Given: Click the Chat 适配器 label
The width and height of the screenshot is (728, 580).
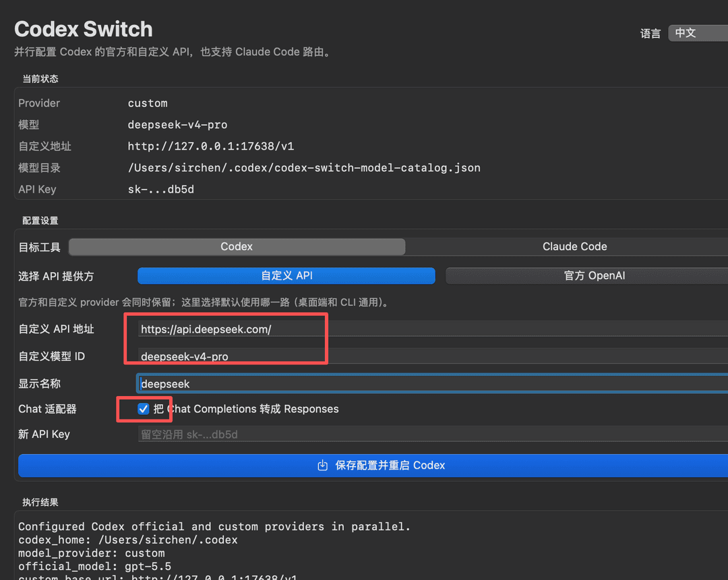Looking at the screenshot, I should click(47, 409).
